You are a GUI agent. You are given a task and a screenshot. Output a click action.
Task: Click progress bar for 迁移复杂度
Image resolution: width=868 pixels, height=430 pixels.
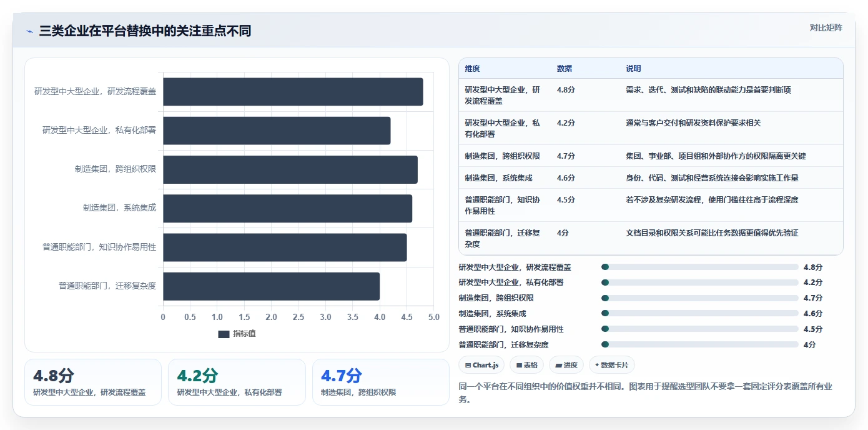tap(700, 345)
